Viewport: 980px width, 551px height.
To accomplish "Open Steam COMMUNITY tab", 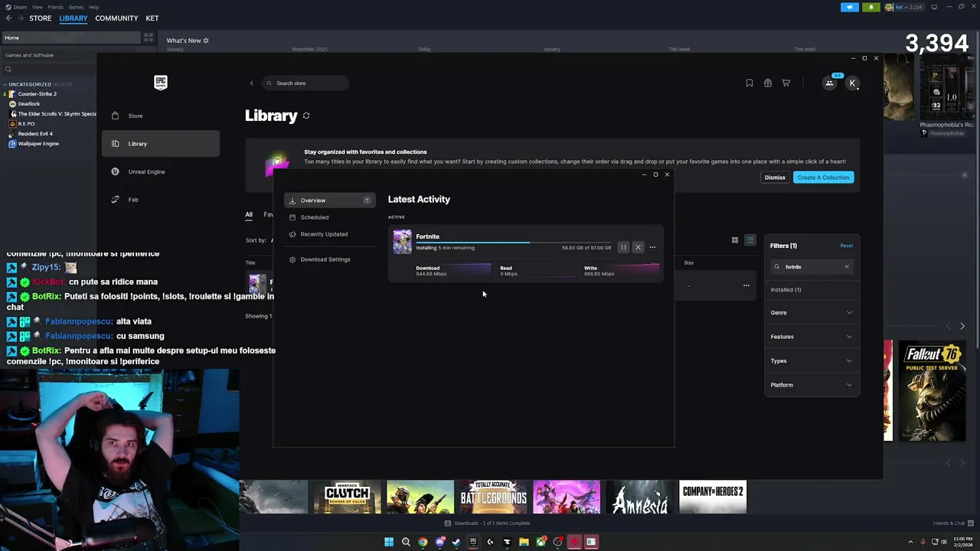I will pos(116,18).
